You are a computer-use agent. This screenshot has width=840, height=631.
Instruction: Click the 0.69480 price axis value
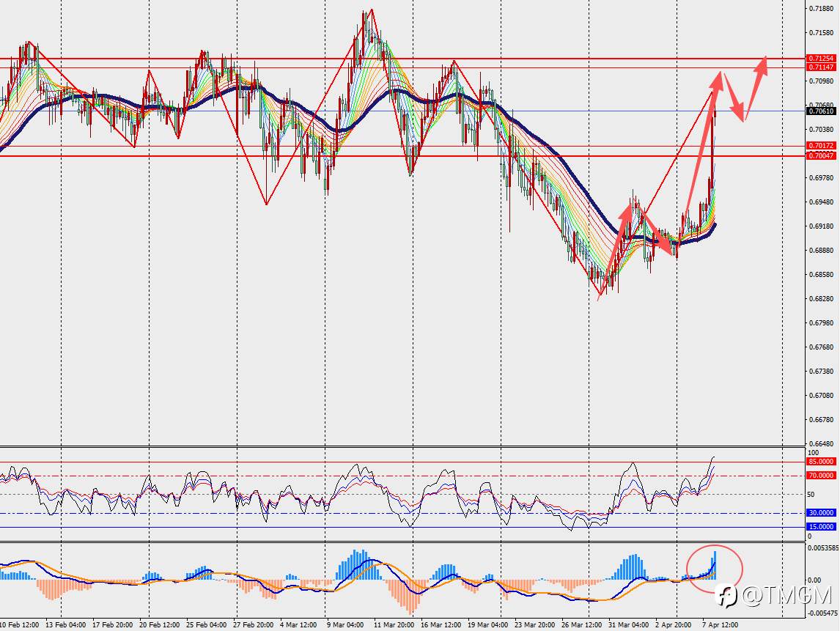(x=821, y=202)
